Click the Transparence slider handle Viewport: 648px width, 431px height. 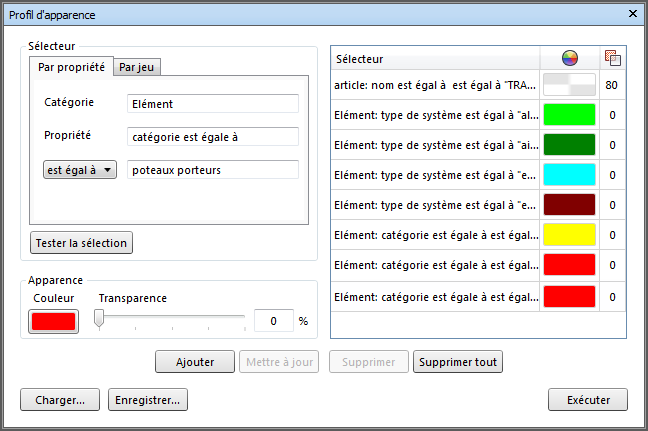(99, 319)
